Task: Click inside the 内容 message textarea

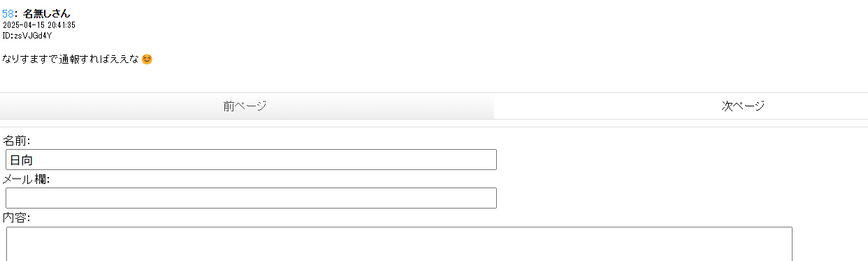Action: 399,244
